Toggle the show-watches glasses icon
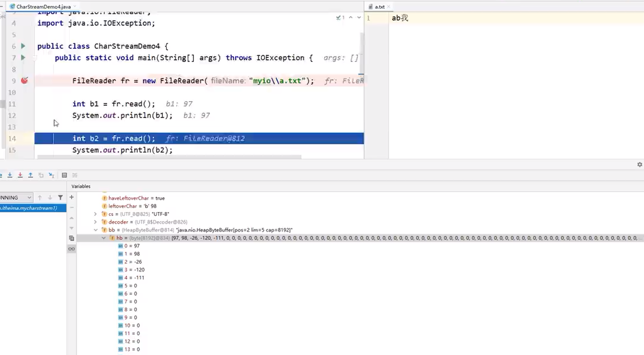The height and width of the screenshot is (355, 644). [x=71, y=249]
